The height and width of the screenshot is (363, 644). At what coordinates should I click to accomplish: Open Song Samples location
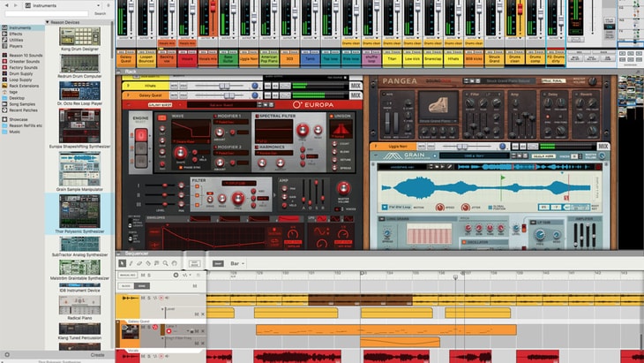pos(22,104)
